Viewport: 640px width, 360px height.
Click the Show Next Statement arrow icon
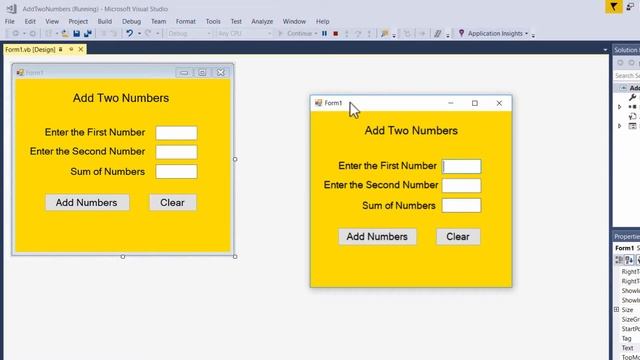coord(422,33)
